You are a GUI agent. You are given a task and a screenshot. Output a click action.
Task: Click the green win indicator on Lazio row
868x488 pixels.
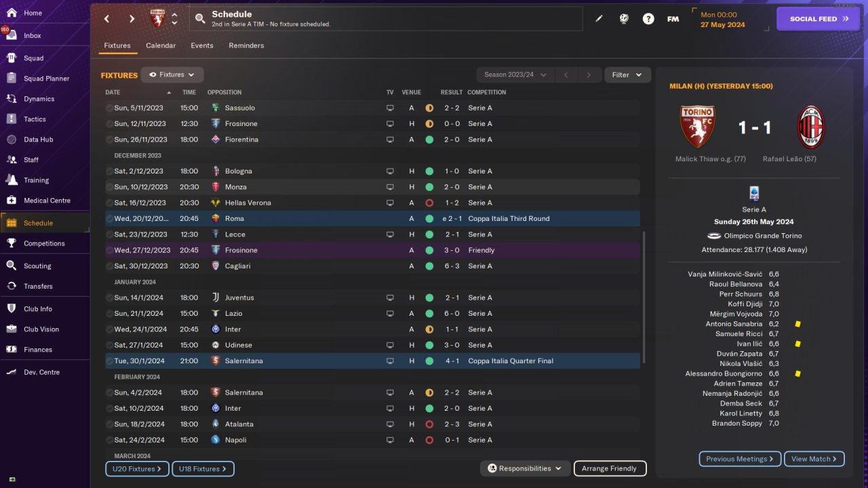pyautogui.click(x=429, y=313)
